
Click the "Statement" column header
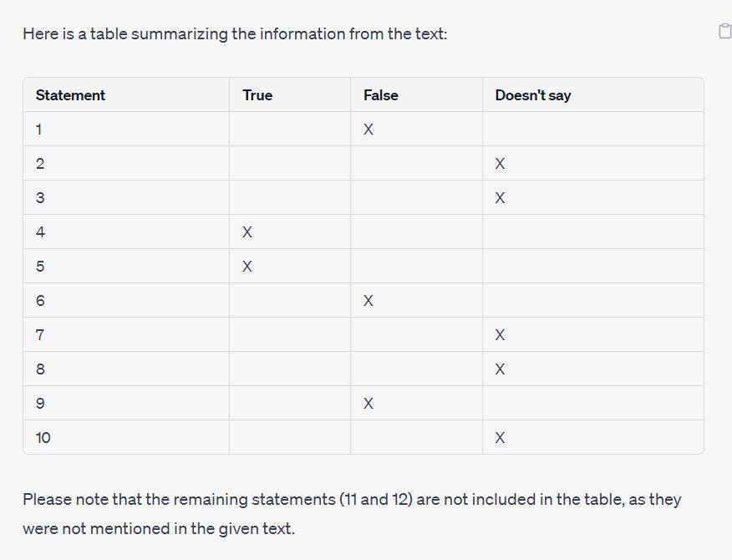[x=70, y=95]
